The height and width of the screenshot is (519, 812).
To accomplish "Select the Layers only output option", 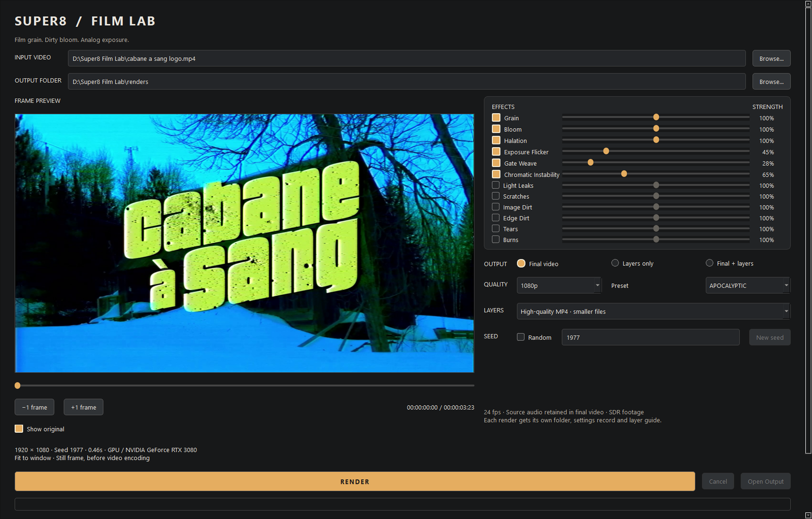I will tap(615, 263).
